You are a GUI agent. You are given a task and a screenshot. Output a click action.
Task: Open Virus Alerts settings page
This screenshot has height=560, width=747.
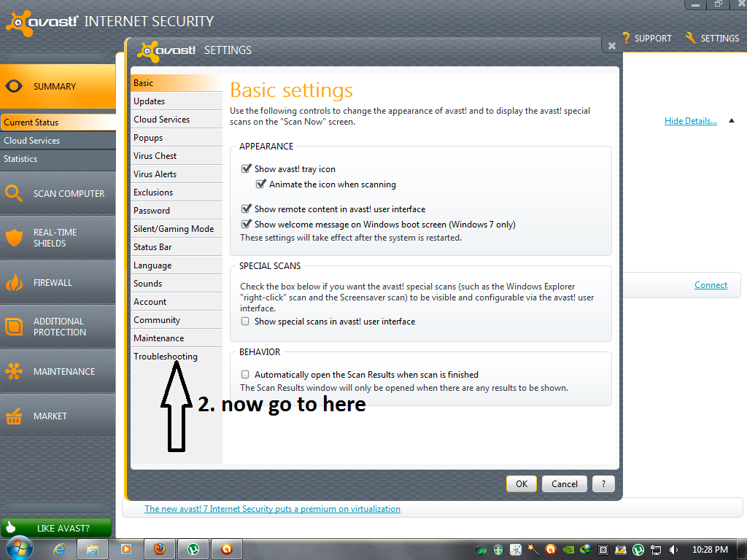click(177, 174)
